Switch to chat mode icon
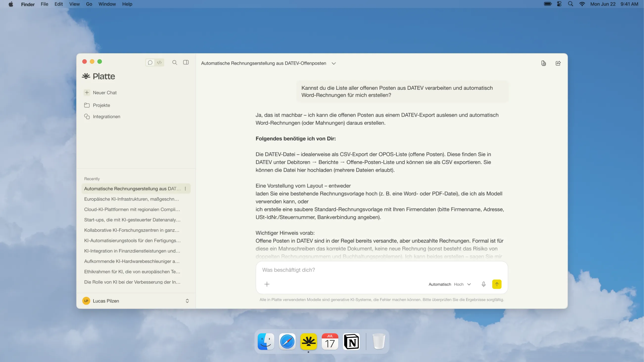Screen dimensions: 644x362 tap(150, 63)
